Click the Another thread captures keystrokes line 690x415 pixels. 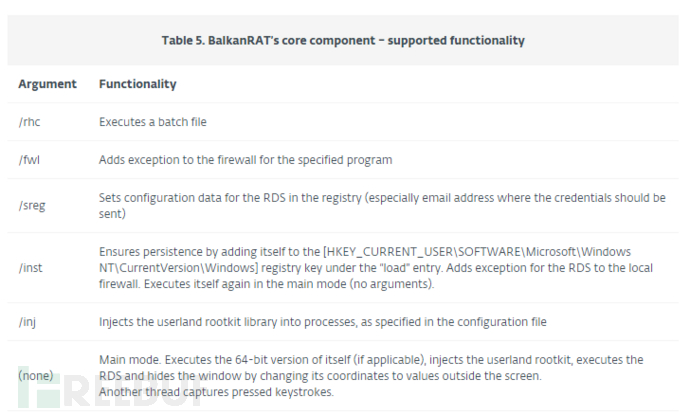click(216, 392)
